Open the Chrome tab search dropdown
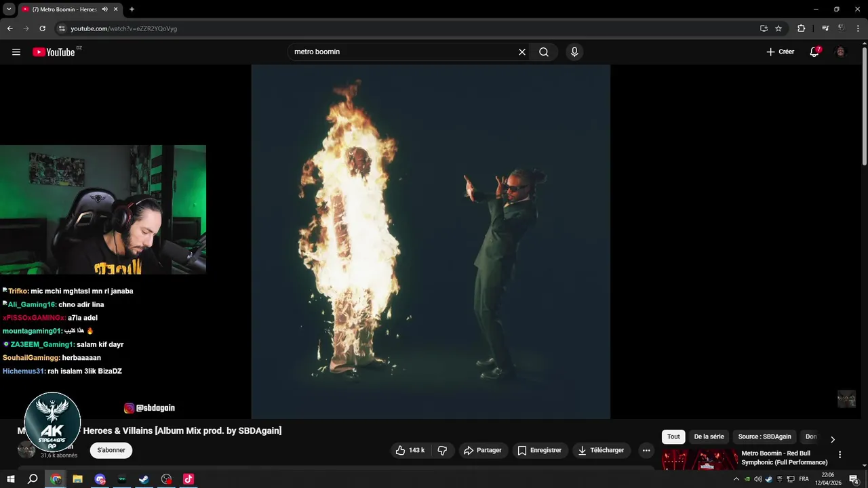Screen dimensions: 868x488 click(x=9, y=9)
